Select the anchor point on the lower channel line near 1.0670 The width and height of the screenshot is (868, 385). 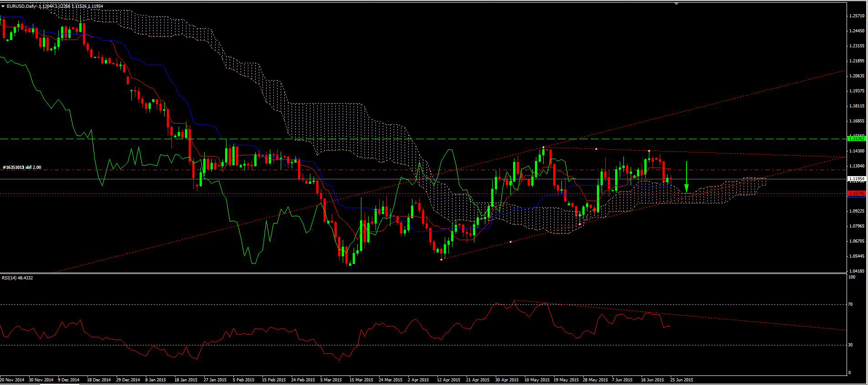tap(511, 241)
